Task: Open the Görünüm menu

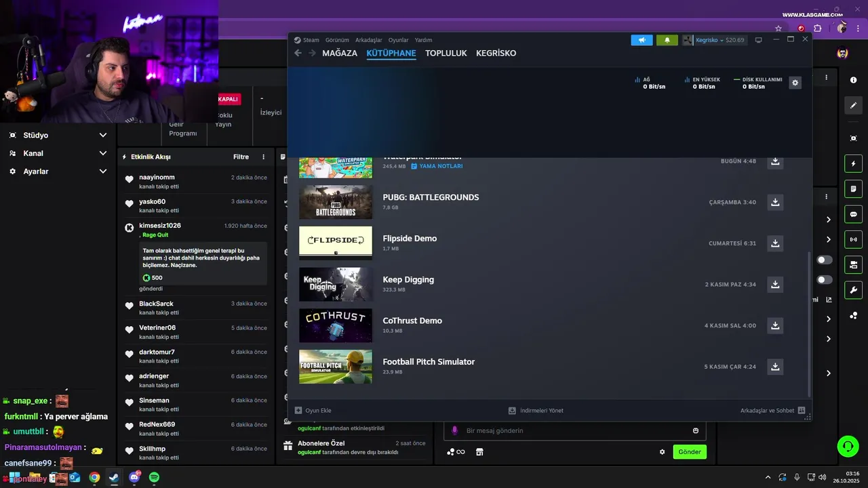Action: (337, 40)
